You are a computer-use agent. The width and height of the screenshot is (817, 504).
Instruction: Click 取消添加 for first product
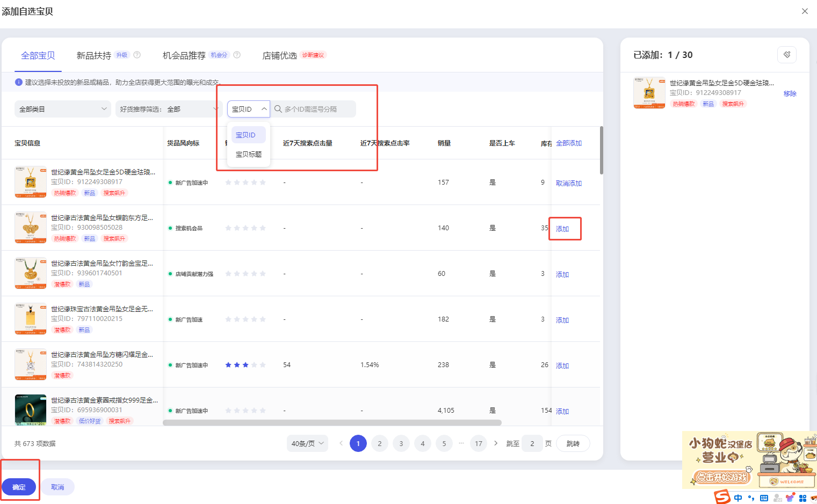(x=568, y=183)
